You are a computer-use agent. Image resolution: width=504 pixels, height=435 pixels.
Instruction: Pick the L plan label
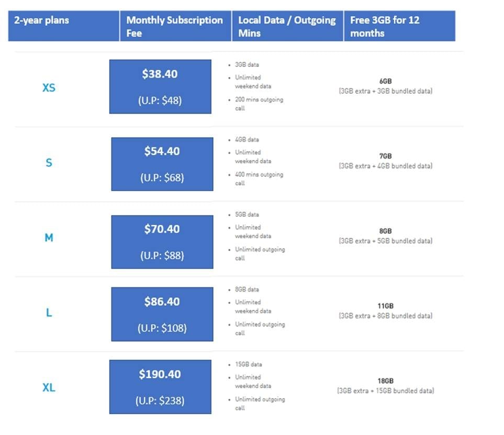pos(49,313)
